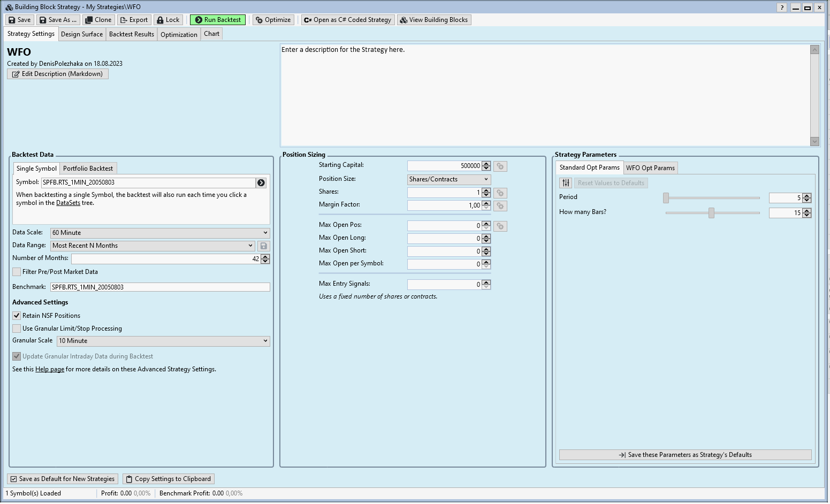Click the arrow icon beside the Symbol field
The image size is (830, 504).
pyautogui.click(x=261, y=183)
